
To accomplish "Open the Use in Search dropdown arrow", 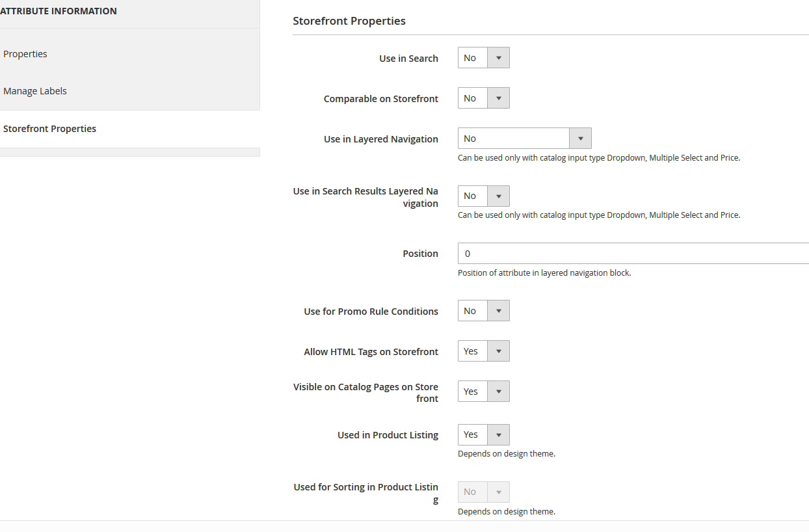I will pyautogui.click(x=498, y=57).
